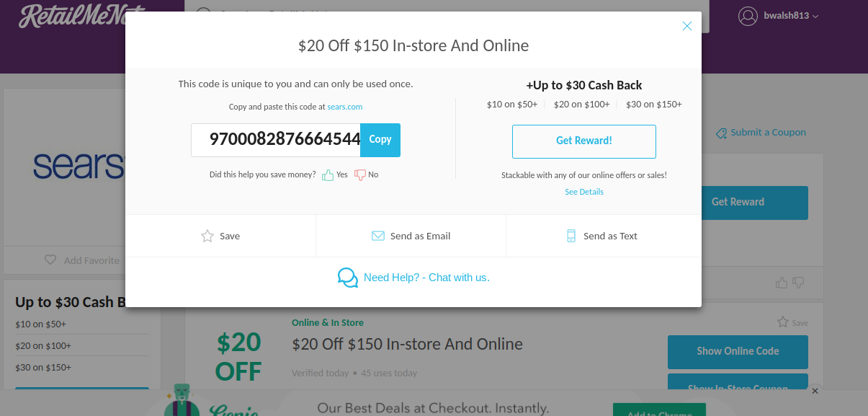Click the heart icon next to Add Favorite
The height and width of the screenshot is (416, 868).
click(50, 260)
